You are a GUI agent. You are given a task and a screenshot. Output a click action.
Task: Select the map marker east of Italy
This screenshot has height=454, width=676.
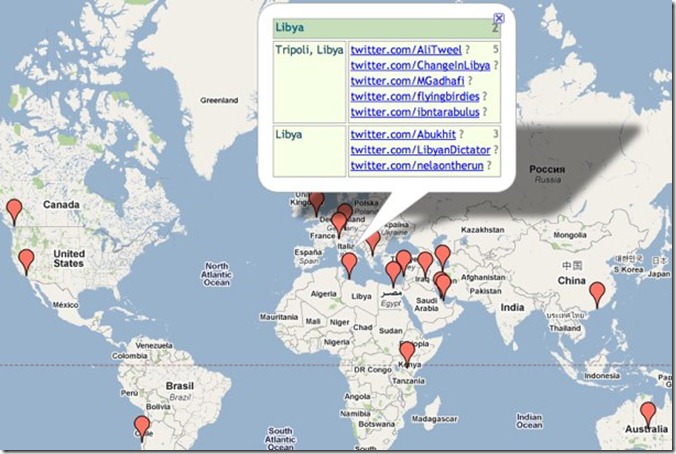click(x=373, y=242)
